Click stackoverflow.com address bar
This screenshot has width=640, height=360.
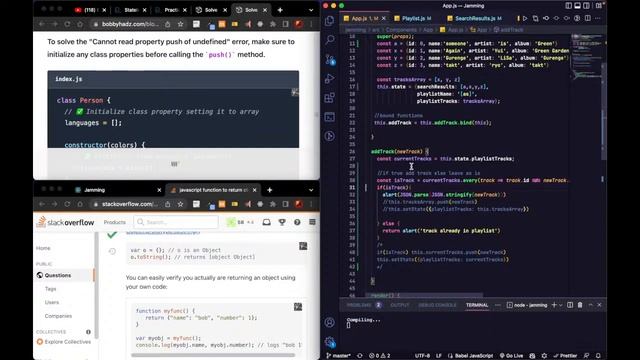click(x=131, y=204)
